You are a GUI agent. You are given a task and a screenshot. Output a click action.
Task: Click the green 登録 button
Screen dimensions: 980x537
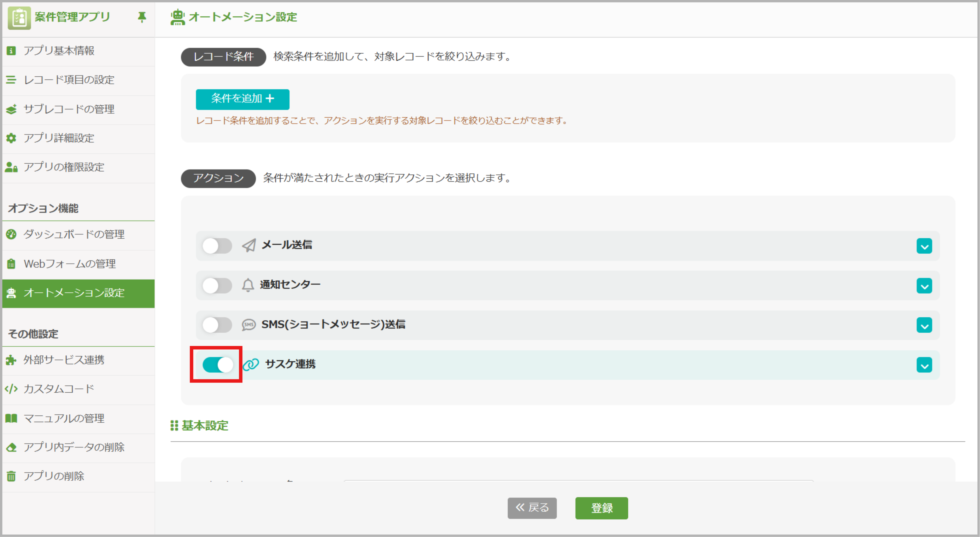click(x=601, y=508)
